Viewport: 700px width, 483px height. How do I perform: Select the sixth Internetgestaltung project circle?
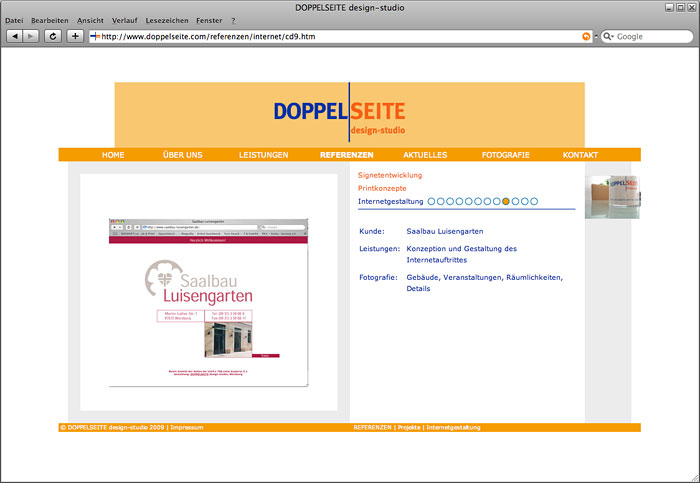click(x=478, y=201)
